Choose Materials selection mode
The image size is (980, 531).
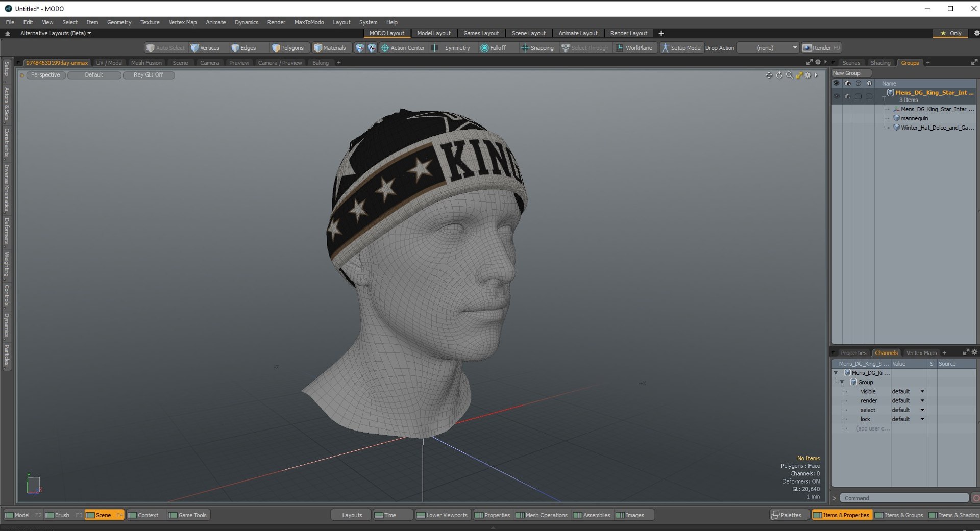(330, 48)
